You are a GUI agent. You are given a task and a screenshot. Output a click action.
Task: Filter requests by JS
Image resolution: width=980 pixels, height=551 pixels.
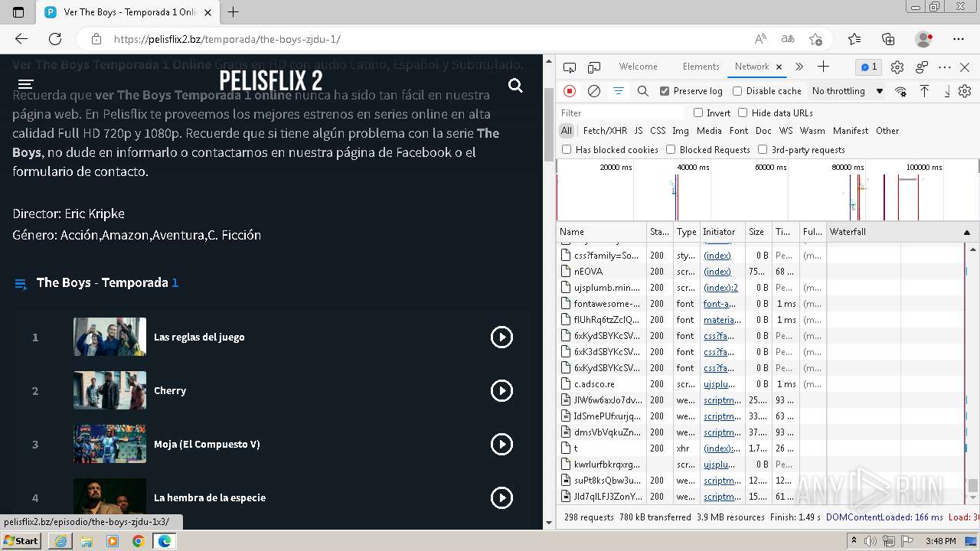click(x=639, y=131)
